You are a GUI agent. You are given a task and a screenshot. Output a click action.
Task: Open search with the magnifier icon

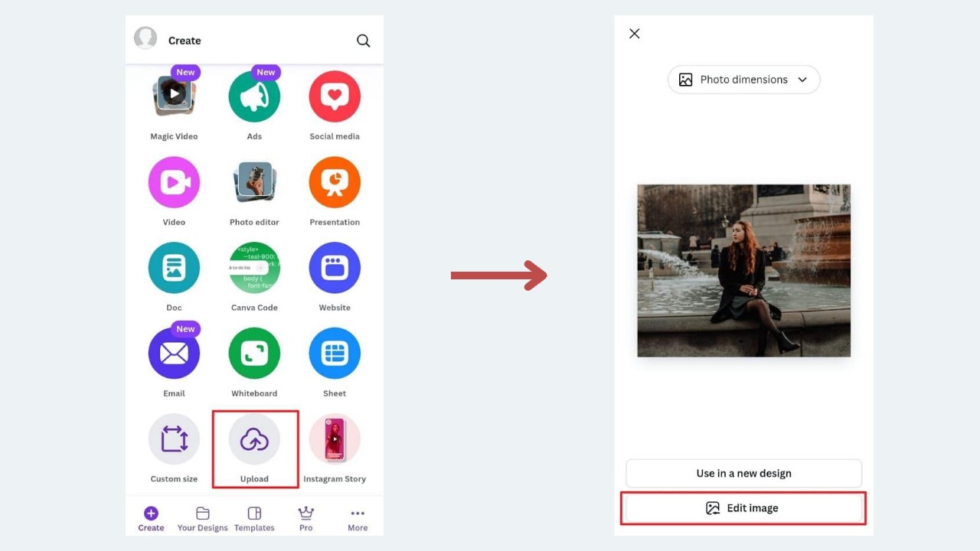pos(364,41)
